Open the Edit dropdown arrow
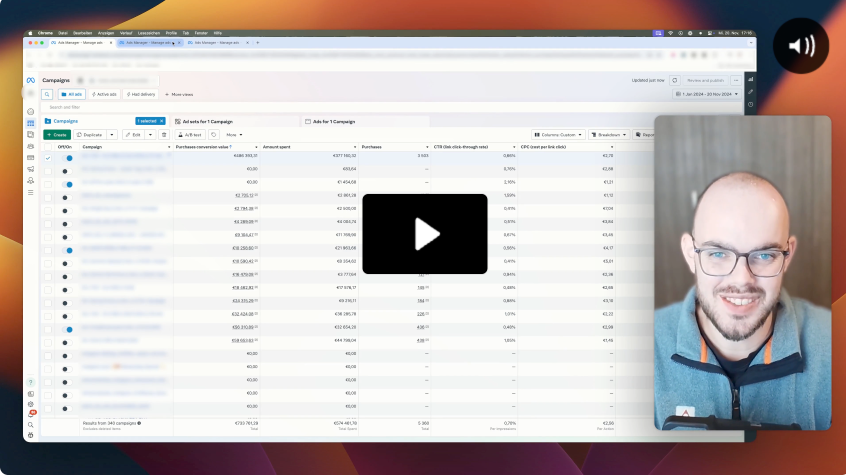This screenshot has height=476, width=846. click(151, 135)
